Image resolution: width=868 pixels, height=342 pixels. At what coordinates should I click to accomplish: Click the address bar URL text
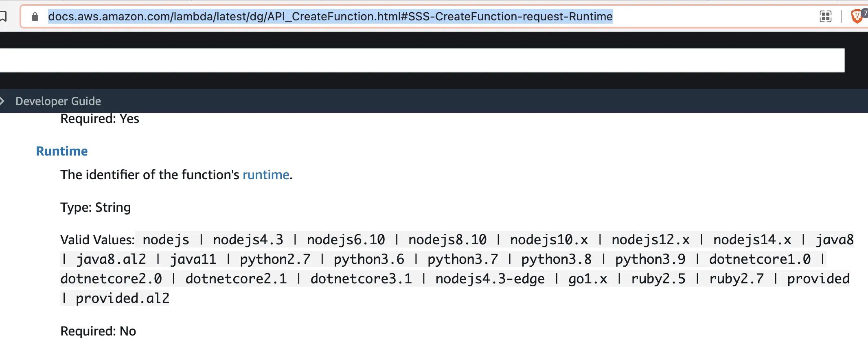(330, 17)
